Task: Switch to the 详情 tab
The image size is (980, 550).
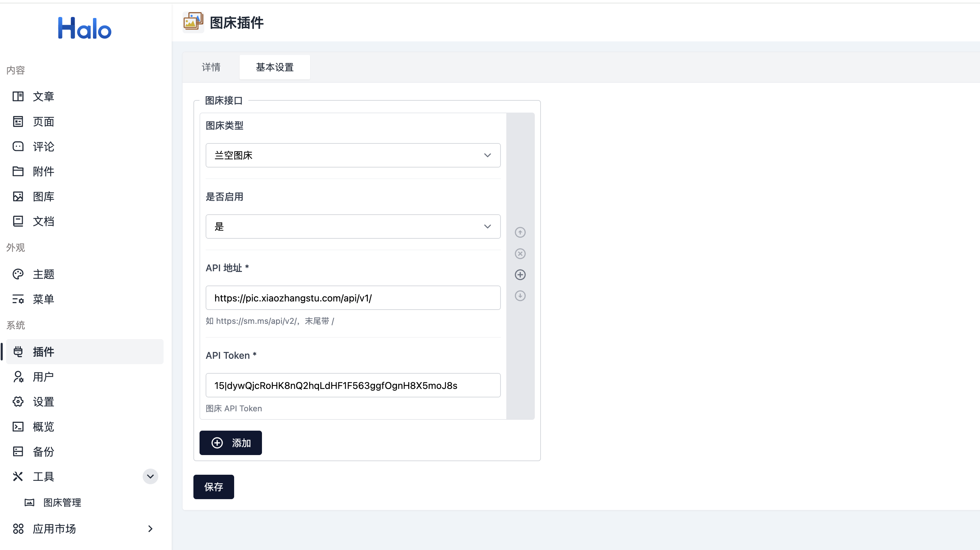Action: 211,67
